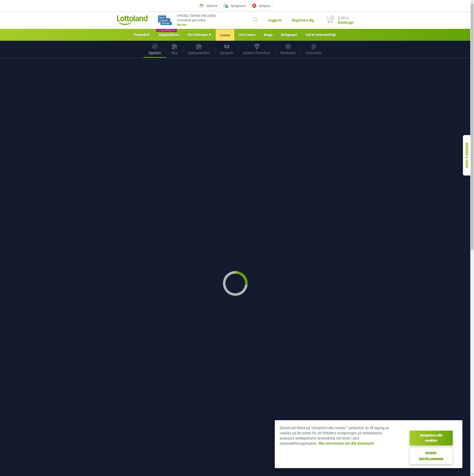This screenshot has height=476, width=474.
Task: Open the Självtest self-test button
Action: tap(208, 6)
